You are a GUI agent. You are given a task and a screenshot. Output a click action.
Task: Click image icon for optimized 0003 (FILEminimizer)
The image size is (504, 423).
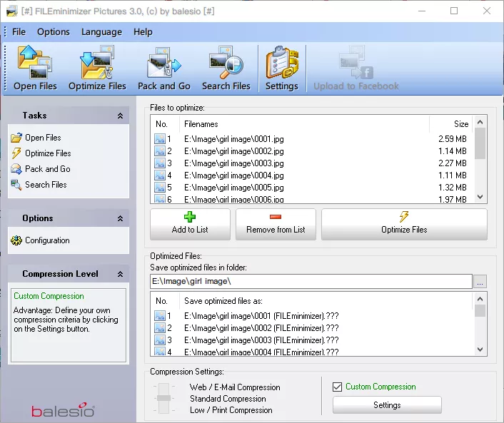pos(160,340)
